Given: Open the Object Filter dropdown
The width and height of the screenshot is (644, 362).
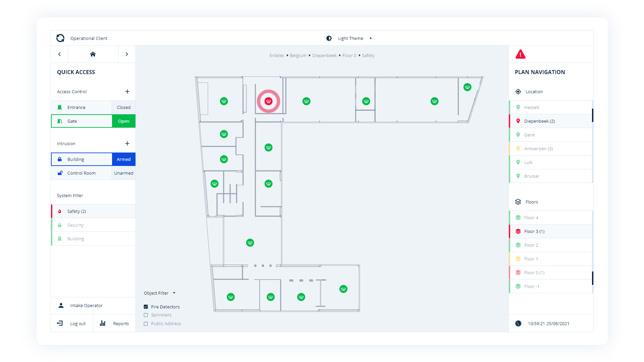Looking at the screenshot, I should pos(160,293).
